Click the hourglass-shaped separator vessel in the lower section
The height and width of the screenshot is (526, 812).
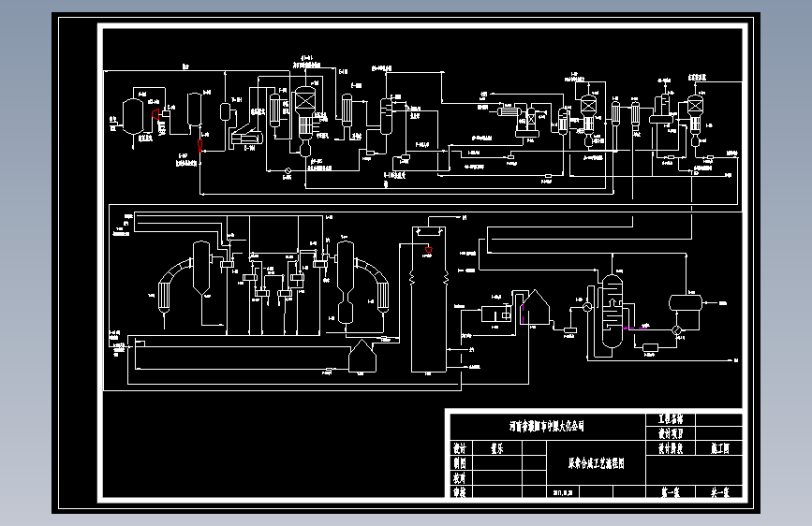[x=346, y=284]
